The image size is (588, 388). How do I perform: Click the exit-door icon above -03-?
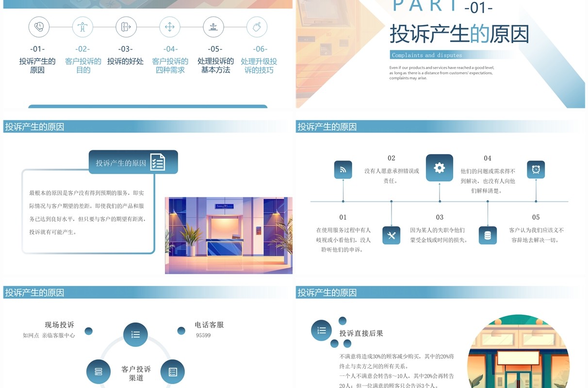click(x=126, y=27)
